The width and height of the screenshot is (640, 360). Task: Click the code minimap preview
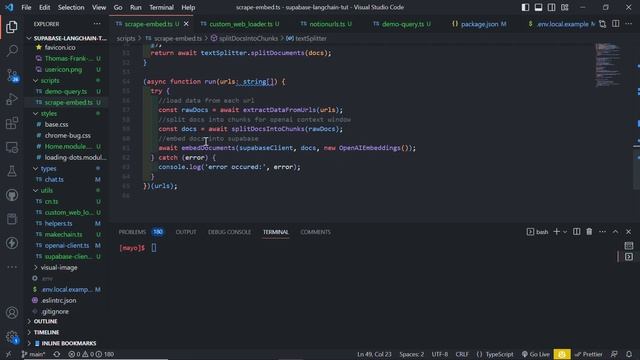[x=608, y=64]
